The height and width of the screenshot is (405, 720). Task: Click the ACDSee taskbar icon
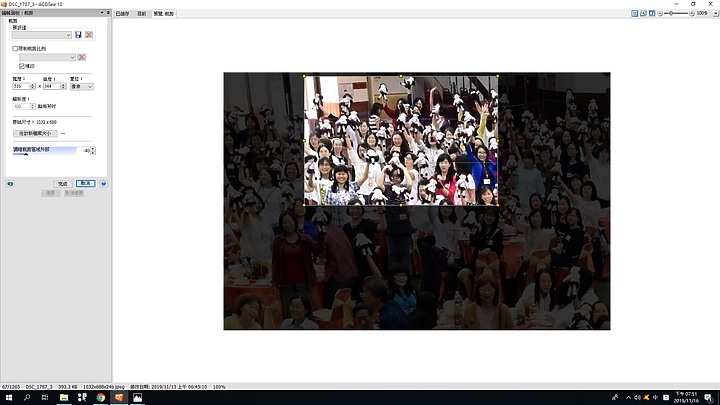[x=119, y=398]
